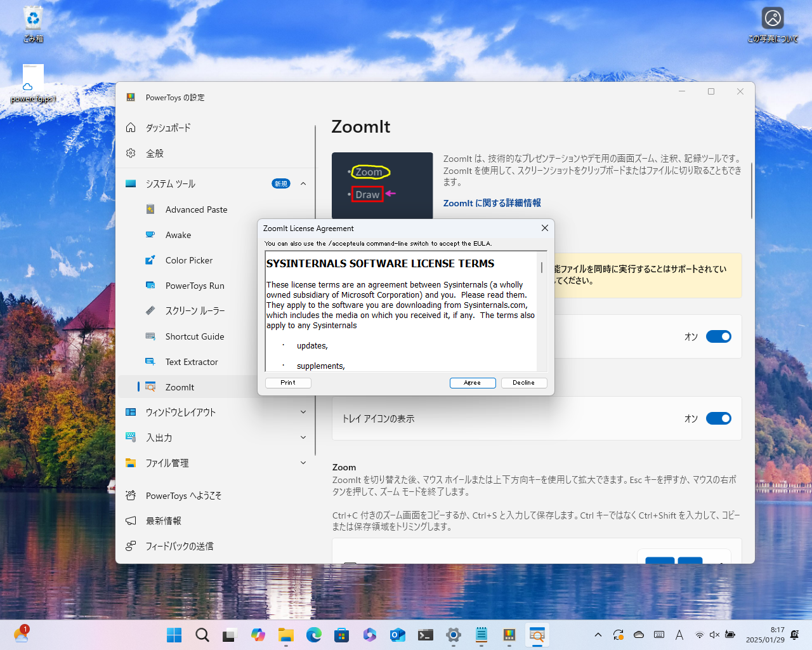
Task: Launch Microsoft Edge from the taskbar
Action: pyautogui.click(x=313, y=635)
